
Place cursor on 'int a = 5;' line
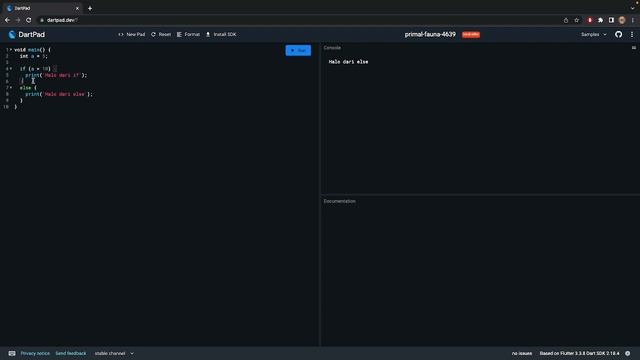(x=33, y=56)
